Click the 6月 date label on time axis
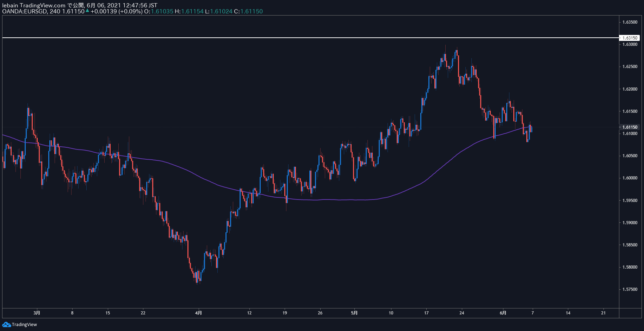The image size is (644, 331). pyautogui.click(x=503, y=313)
